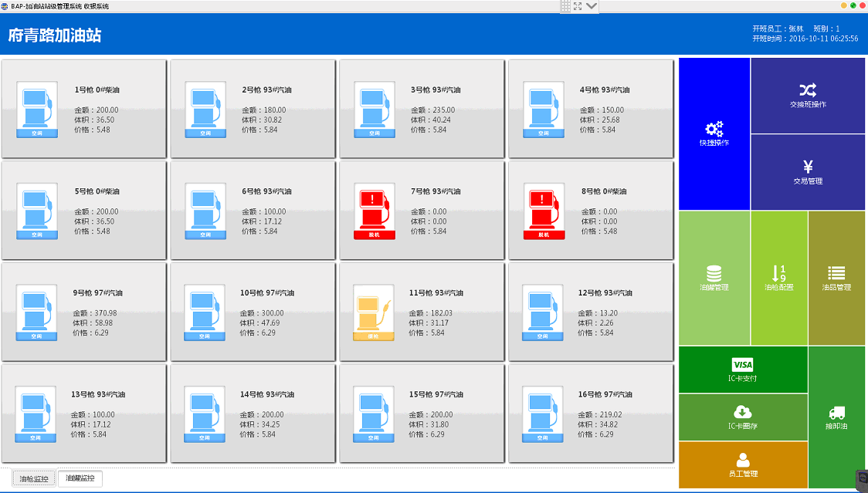Click pump icon for 14号枪 93#汽油
Image resolution: width=868 pixels, height=493 pixels.
(205, 414)
